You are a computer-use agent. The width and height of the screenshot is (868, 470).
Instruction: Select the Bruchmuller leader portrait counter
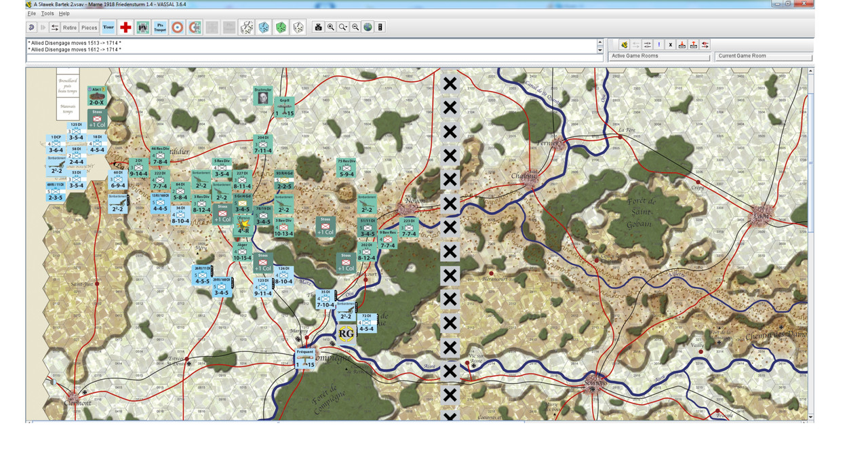point(262,96)
